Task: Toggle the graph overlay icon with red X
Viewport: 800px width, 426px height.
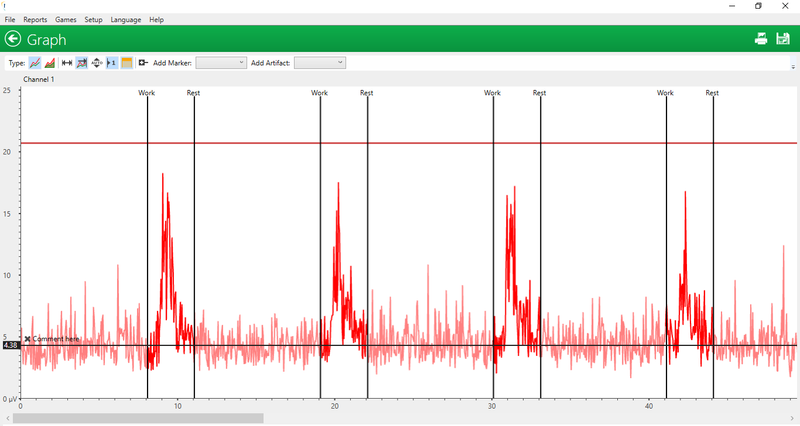Action: [x=82, y=63]
